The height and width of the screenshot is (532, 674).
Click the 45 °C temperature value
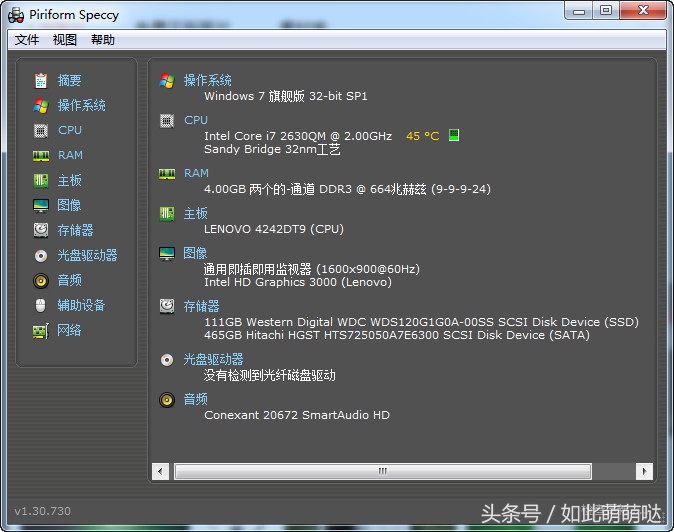tap(423, 136)
